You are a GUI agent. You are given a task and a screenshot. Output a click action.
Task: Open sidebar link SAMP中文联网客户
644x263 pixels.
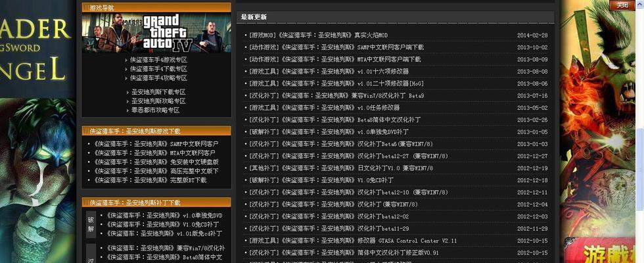pyautogui.click(x=156, y=144)
